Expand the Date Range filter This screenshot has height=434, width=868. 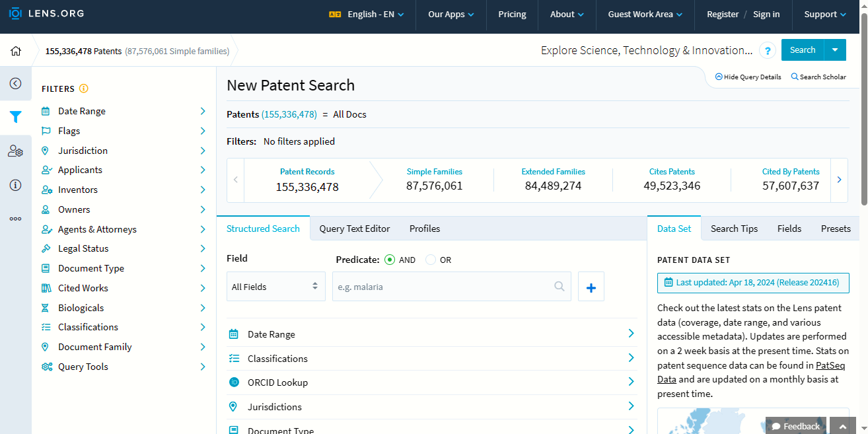coord(124,111)
